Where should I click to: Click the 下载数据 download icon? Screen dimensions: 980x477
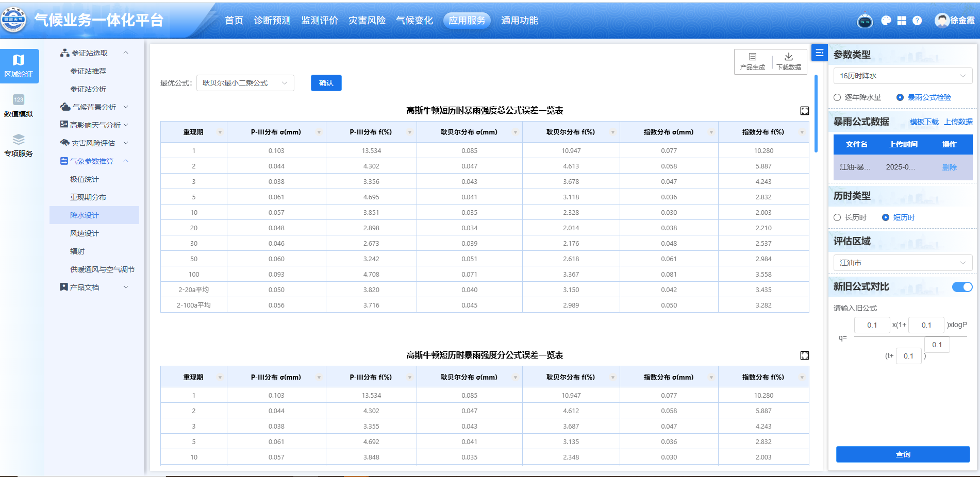pos(789,61)
